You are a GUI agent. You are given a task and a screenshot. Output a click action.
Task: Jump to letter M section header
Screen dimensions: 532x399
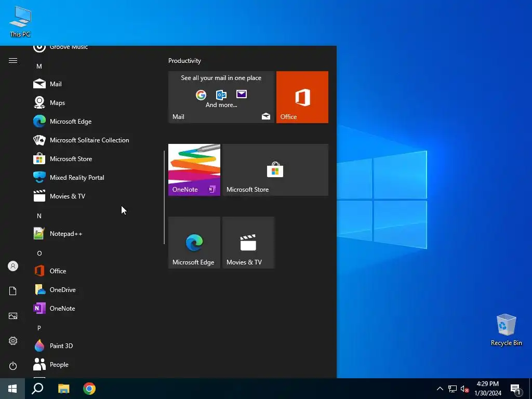point(39,66)
